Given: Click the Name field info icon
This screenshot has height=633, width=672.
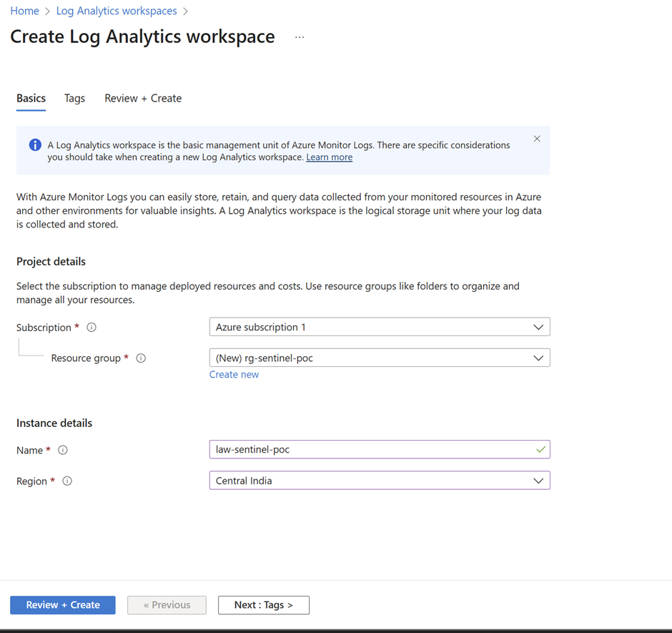Looking at the screenshot, I should click(63, 451).
